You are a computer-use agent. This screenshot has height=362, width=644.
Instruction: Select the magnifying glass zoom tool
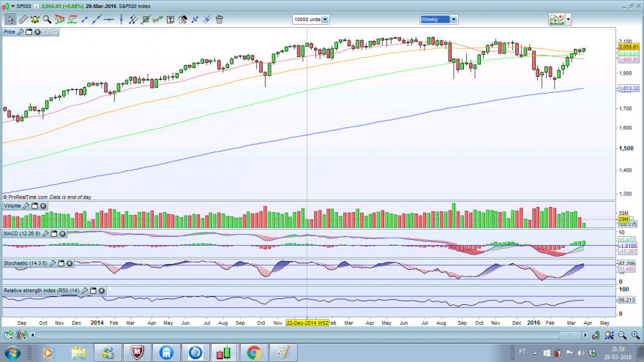48,19
